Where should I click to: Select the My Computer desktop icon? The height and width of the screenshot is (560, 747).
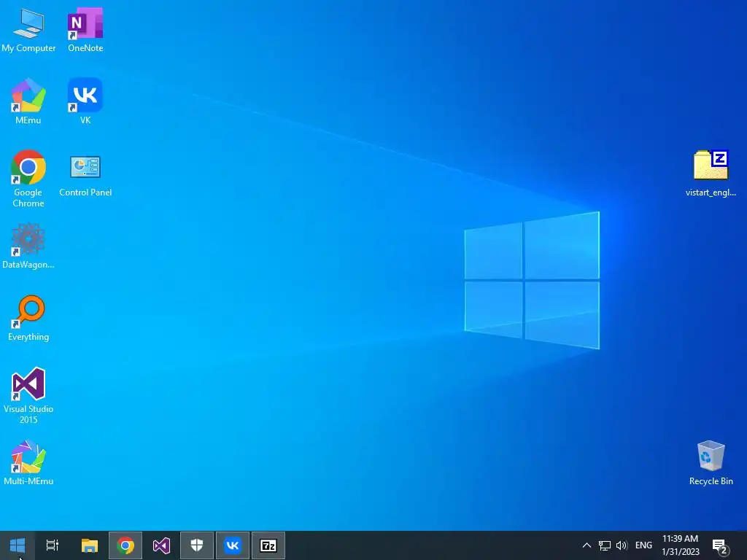pos(28,29)
